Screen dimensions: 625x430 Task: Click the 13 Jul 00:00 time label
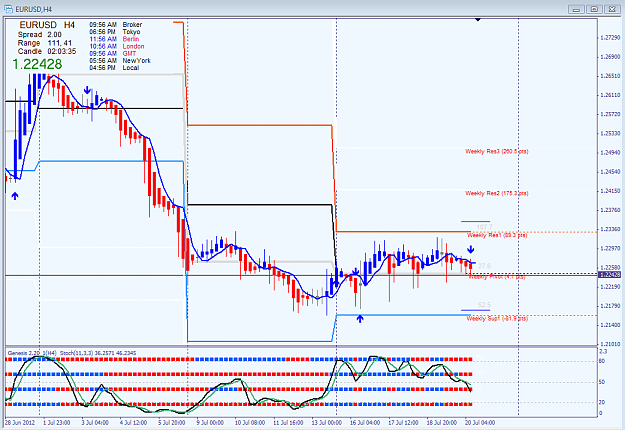[326, 423]
